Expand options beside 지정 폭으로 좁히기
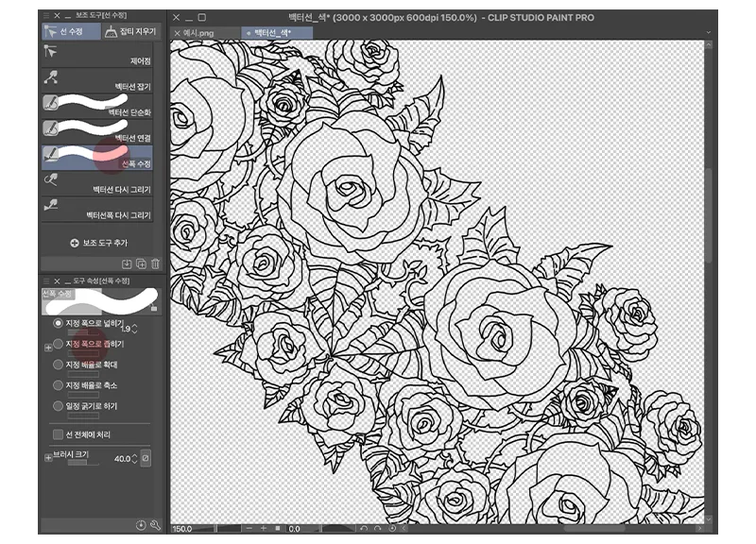756x544 pixels. (48, 348)
